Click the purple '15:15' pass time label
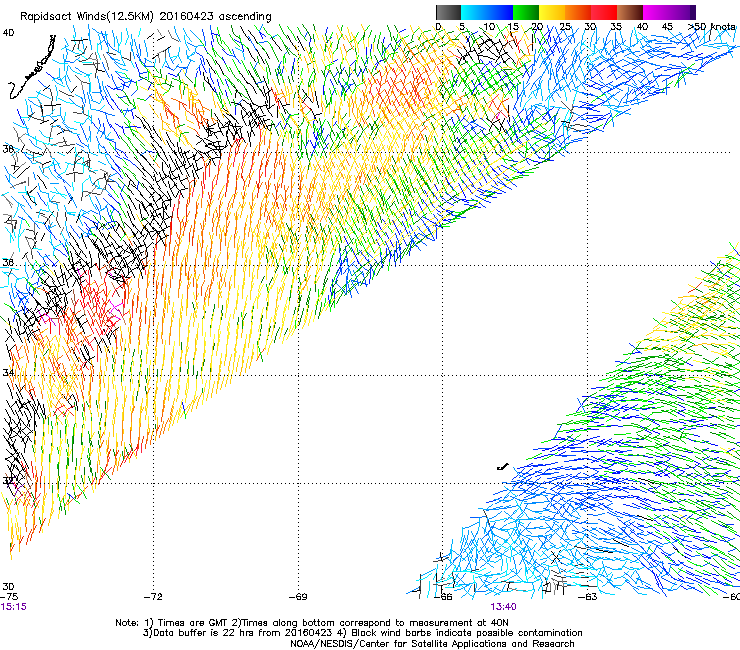Image resolution: width=740 pixels, height=650 pixels. 13,607
